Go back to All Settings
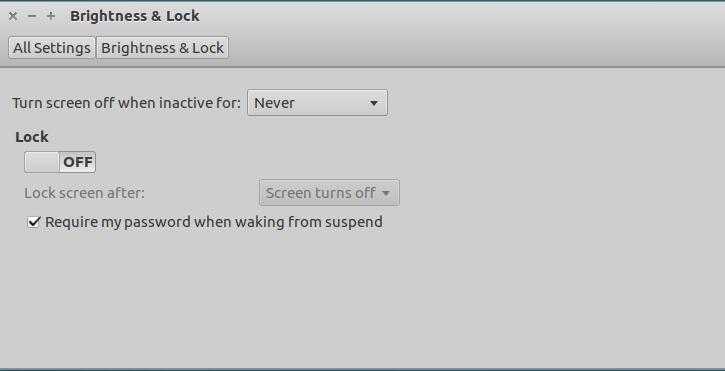The image size is (725, 371). pyautogui.click(x=52, y=48)
